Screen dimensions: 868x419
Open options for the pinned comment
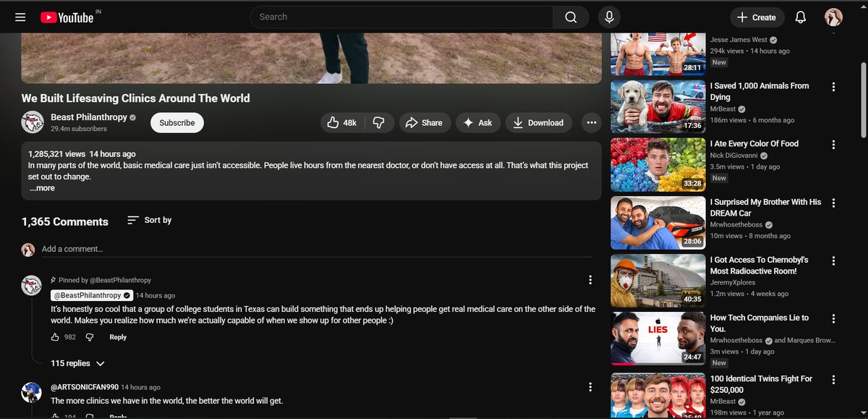pos(590,280)
